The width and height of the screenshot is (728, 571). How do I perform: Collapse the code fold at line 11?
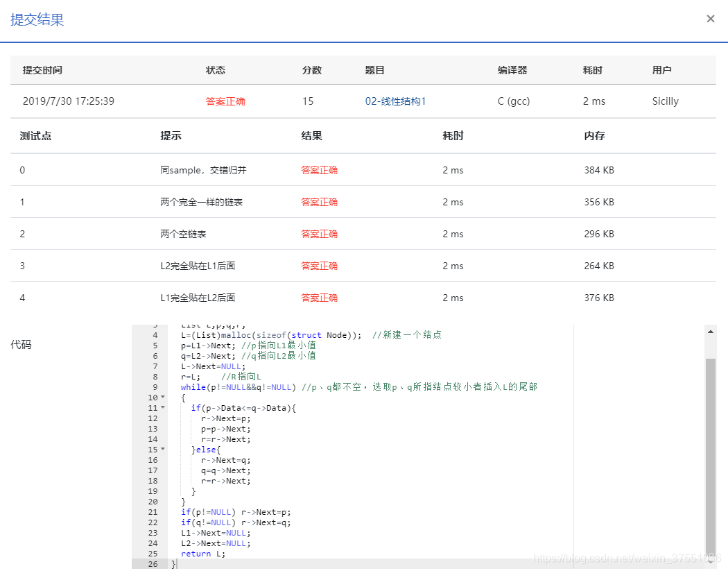pos(162,408)
